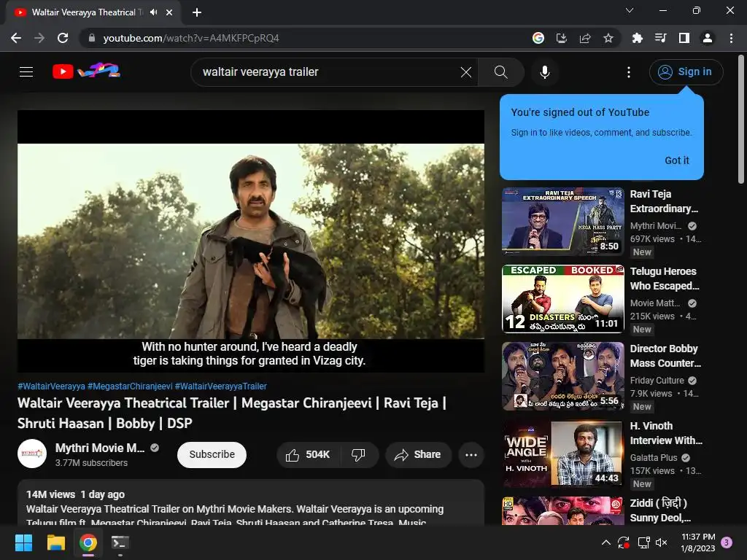Screen dimensions: 747x560
Task: Toggle the Chrome side panel
Action: (x=684, y=38)
